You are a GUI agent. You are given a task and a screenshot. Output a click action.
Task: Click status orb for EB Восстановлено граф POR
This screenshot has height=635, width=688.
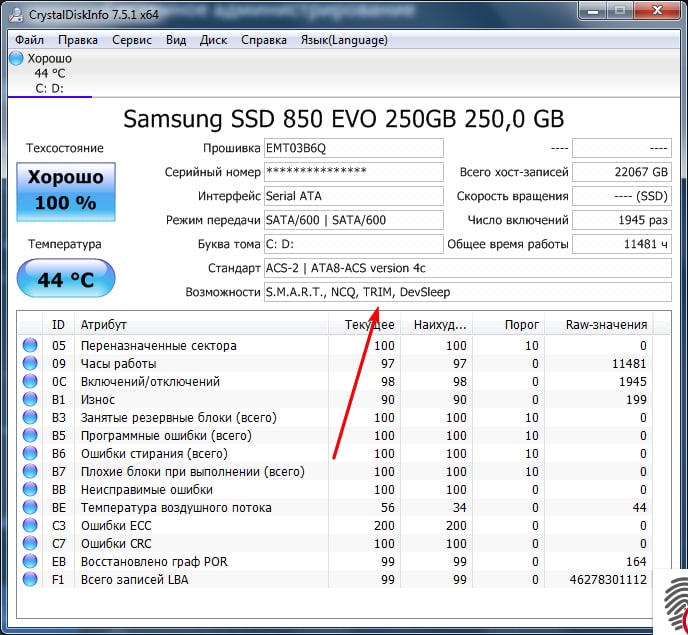[x=30, y=561]
